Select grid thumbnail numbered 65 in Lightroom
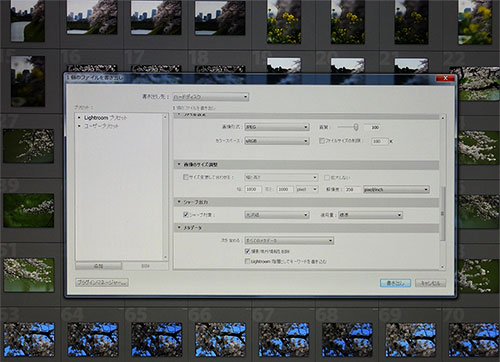 click(x=156, y=339)
